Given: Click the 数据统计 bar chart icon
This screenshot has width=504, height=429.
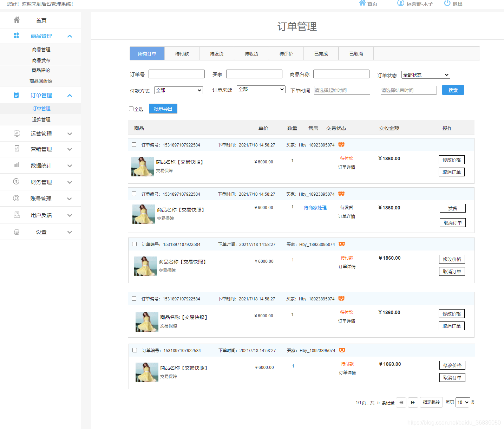Looking at the screenshot, I should tap(17, 165).
